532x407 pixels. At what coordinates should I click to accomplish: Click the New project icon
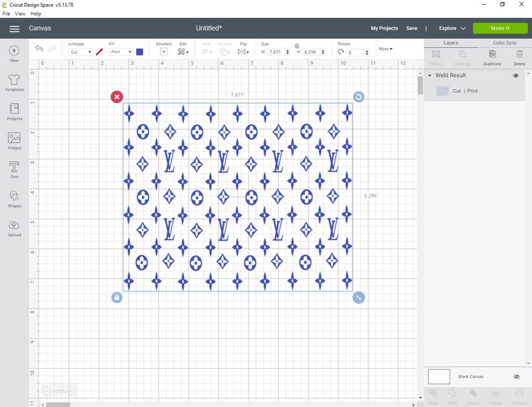(x=14, y=51)
